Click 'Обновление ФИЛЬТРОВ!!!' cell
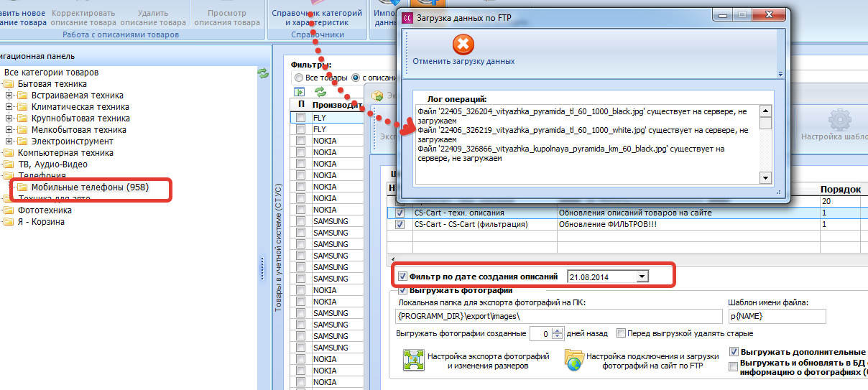 pyautogui.click(x=688, y=225)
